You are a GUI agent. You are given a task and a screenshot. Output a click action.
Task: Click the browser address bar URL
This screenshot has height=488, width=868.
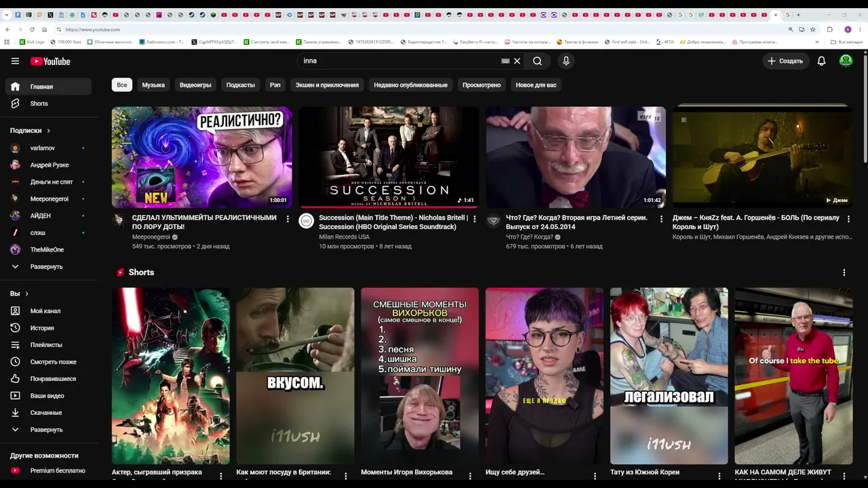click(x=93, y=30)
